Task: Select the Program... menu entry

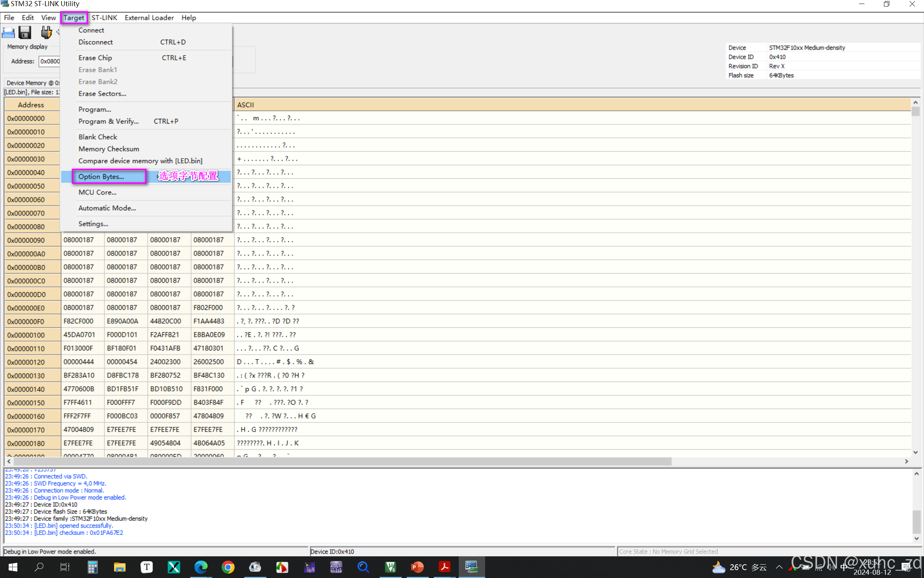Action: (x=146, y=109)
